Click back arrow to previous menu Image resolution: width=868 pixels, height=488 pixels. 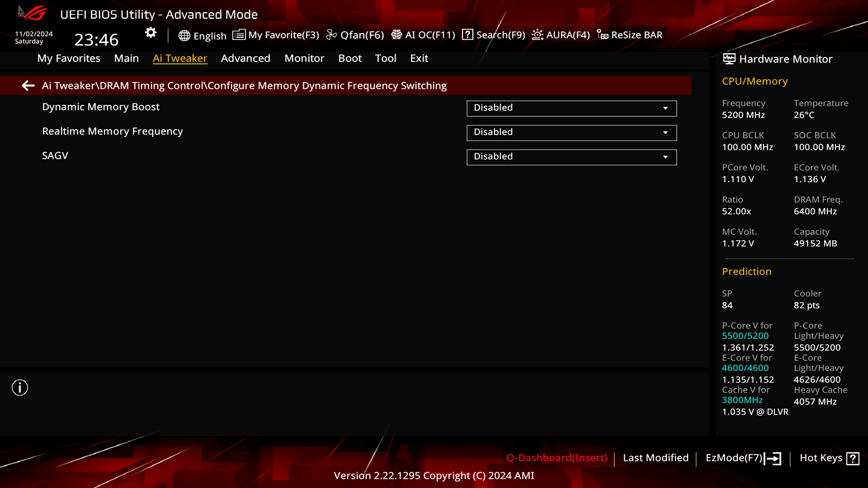(28, 85)
